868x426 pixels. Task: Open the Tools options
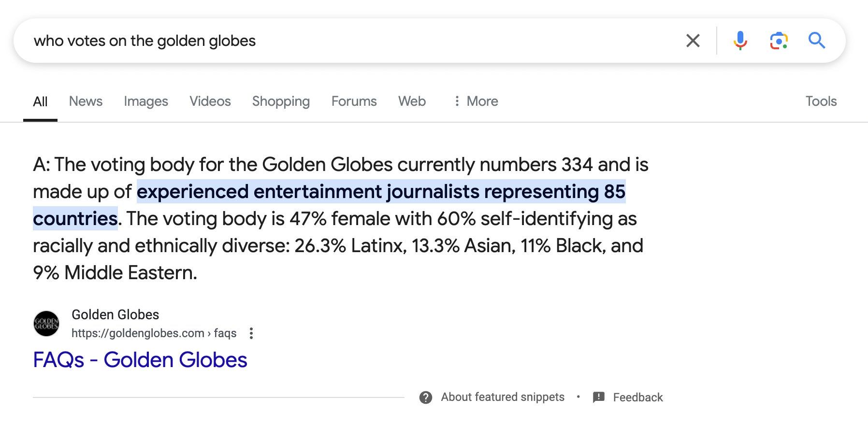(821, 101)
